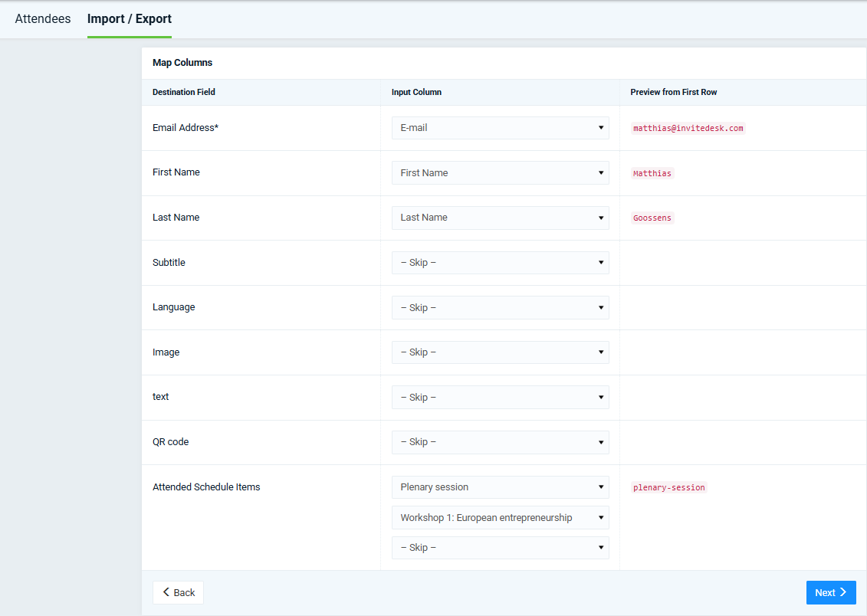Click the plenary-session preview tag
This screenshot has height=616, width=867.
(x=668, y=487)
